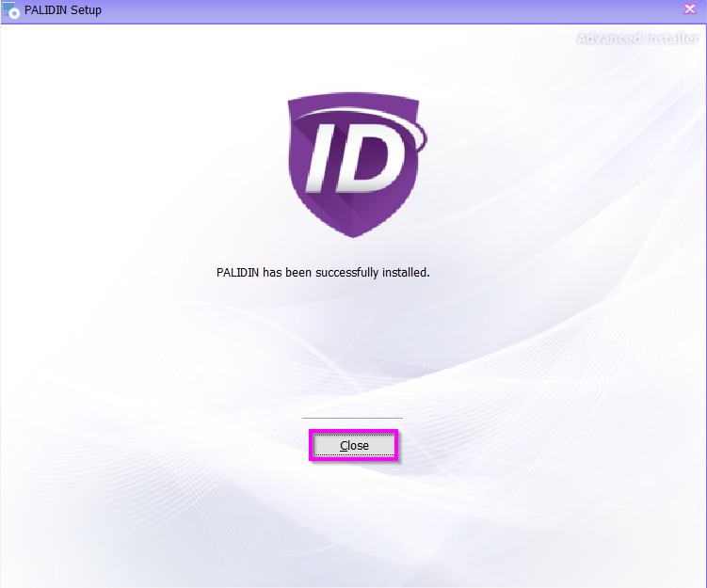Viewport: 707px width, 588px height.
Task: Click the Close button to finish setup
Action: coord(354,445)
